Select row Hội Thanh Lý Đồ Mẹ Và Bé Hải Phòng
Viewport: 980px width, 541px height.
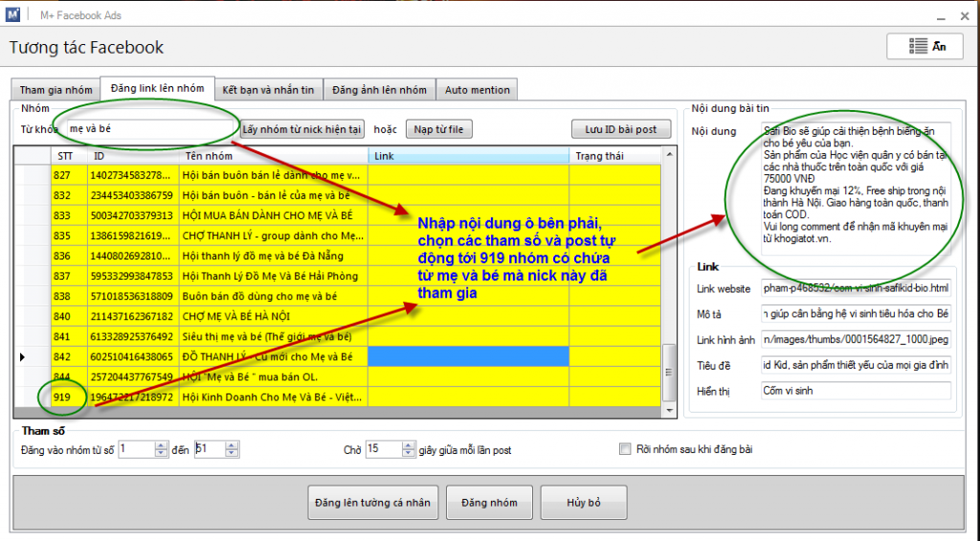(x=338, y=276)
